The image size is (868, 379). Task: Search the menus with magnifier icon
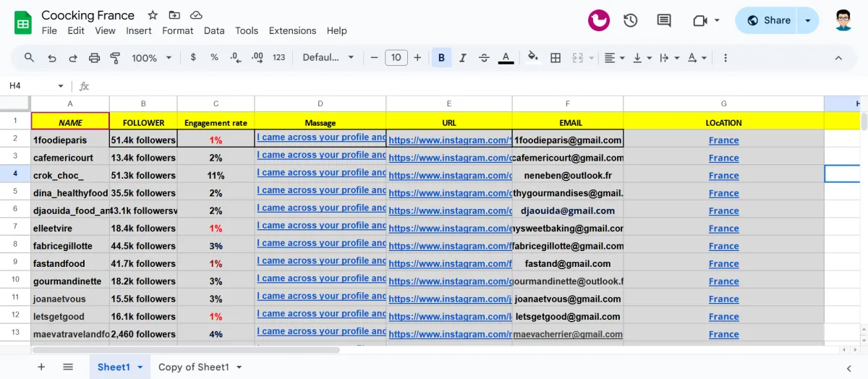(x=30, y=58)
